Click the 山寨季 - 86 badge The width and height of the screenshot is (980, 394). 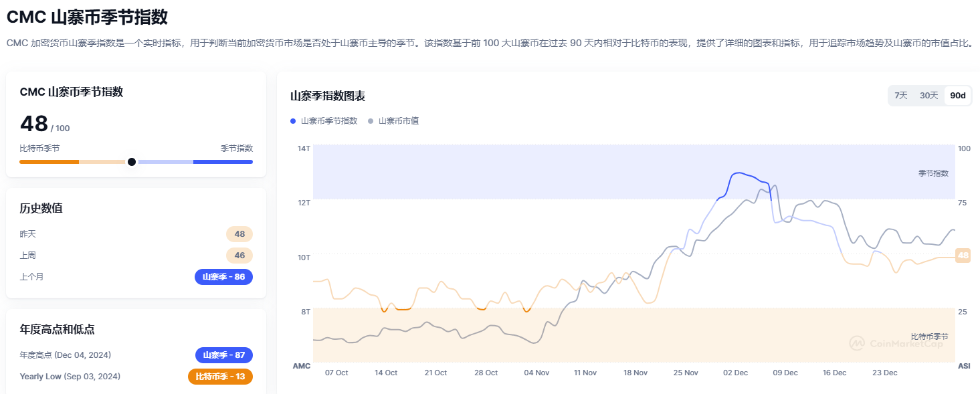pos(224,276)
